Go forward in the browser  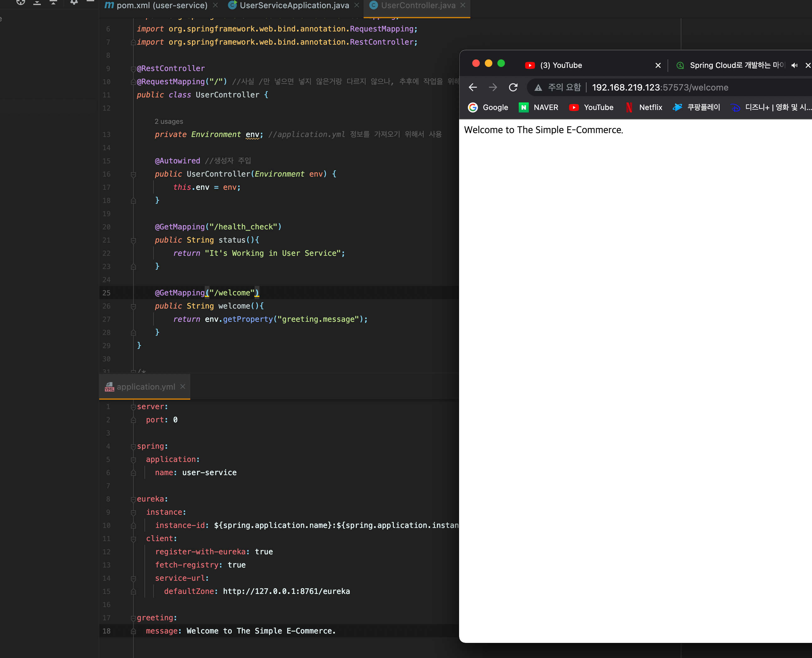(x=493, y=88)
